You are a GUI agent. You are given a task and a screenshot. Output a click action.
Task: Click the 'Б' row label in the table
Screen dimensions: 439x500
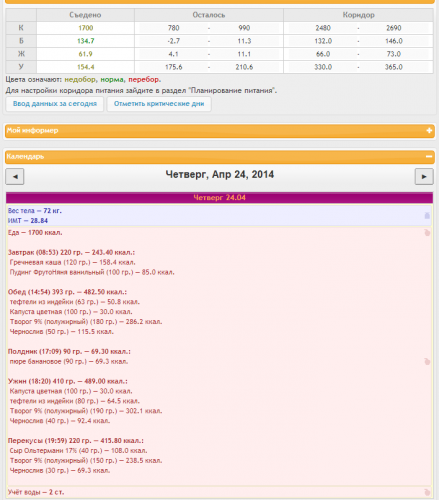click(x=21, y=41)
